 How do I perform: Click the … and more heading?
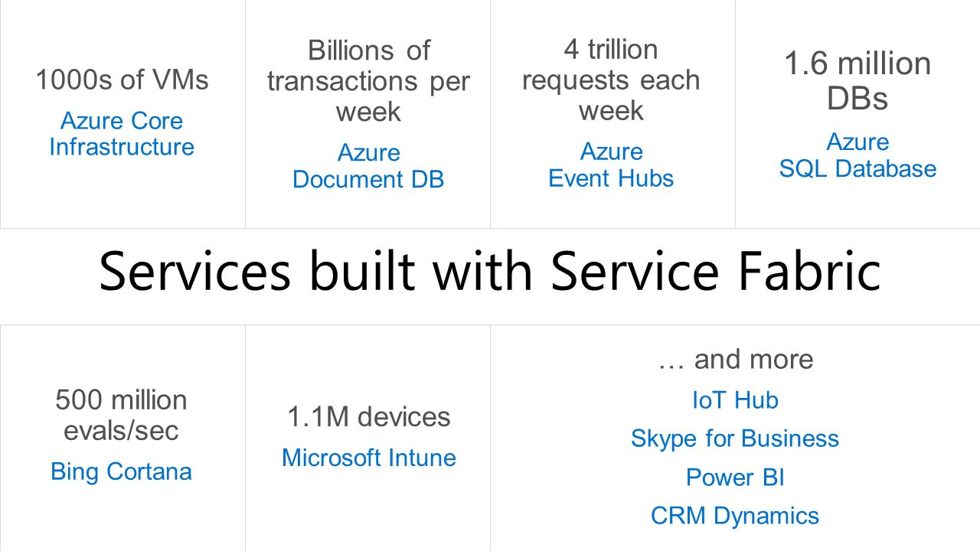tap(735, 359)
